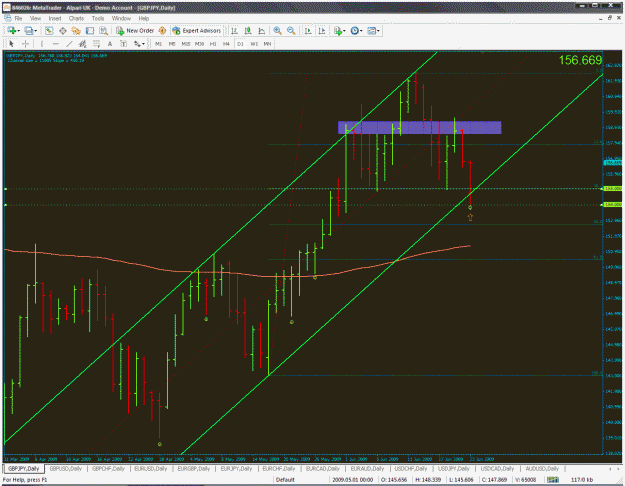This screenshot has width=625, height=486.
Task: Select the Crosshair tool
Action: tap(26, 44)
